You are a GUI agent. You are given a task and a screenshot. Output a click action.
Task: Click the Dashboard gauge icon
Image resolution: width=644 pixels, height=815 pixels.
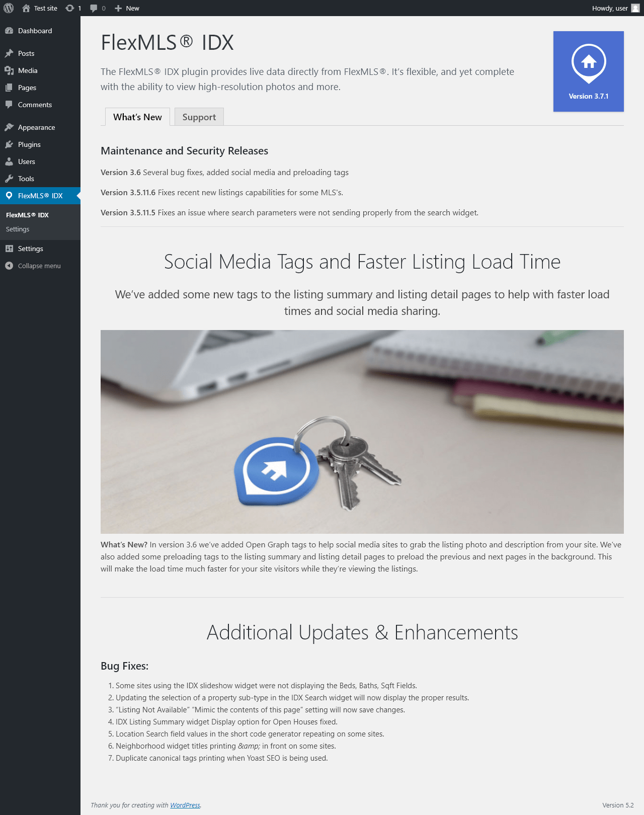pyautogui.click(x=9, y=31)
